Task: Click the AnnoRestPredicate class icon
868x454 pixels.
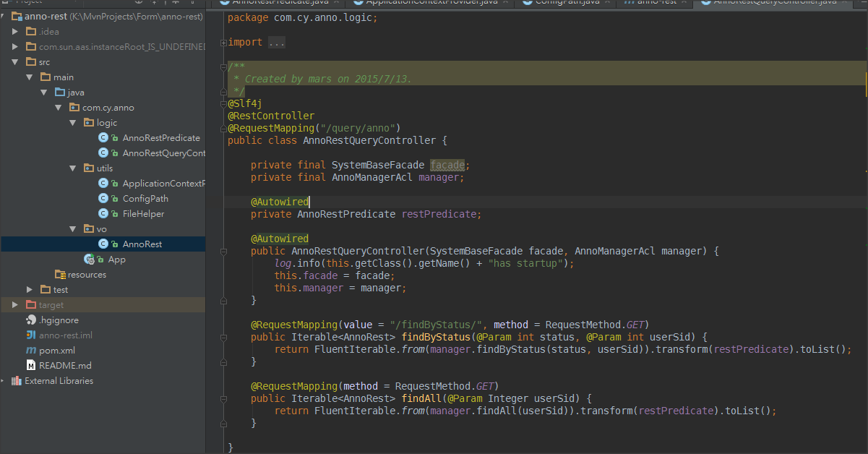Action: (103, 137)
